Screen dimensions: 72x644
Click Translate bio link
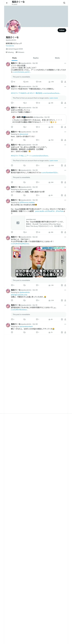(x=10, y=46)
